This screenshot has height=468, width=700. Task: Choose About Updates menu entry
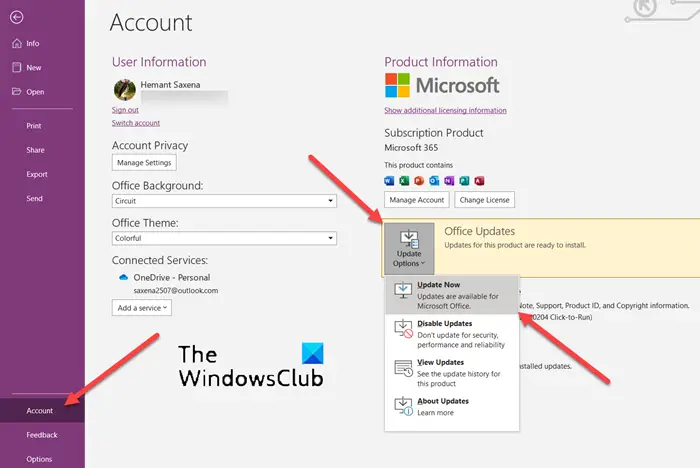tap(452, 406)
